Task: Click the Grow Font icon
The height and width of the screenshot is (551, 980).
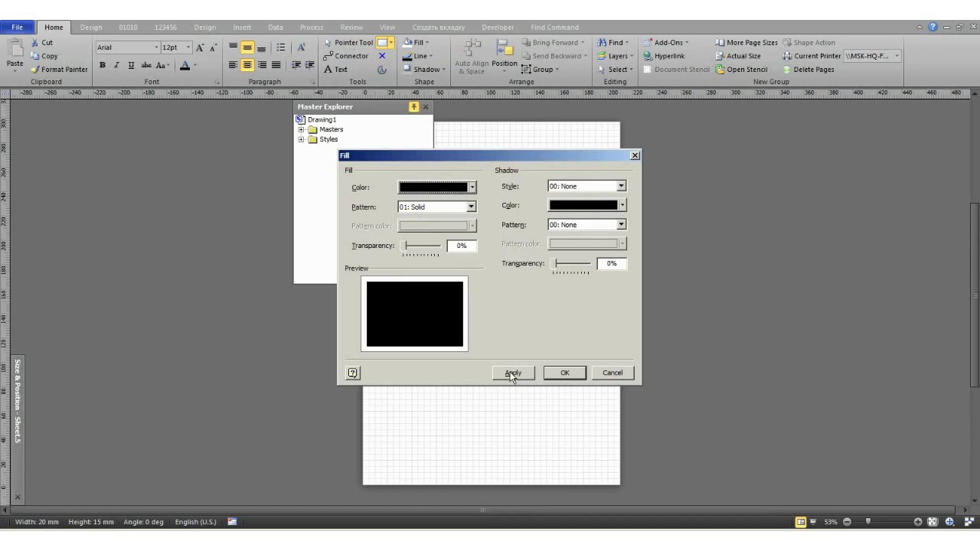Action: click(x=201, y=47)
